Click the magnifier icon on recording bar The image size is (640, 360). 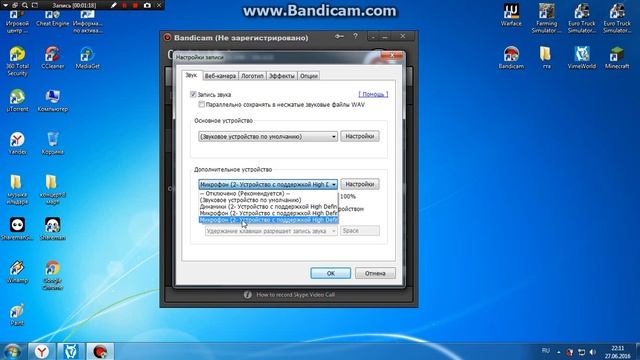click(25, 5)
